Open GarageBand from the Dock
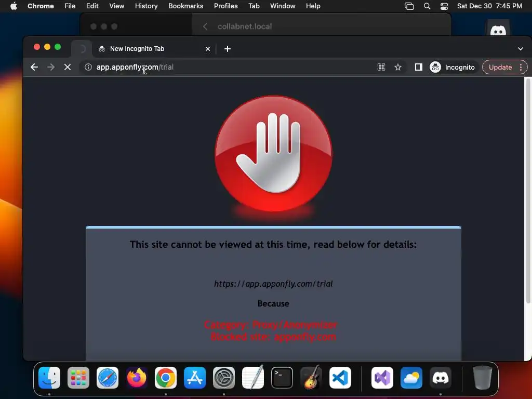 tap(311, 378)
